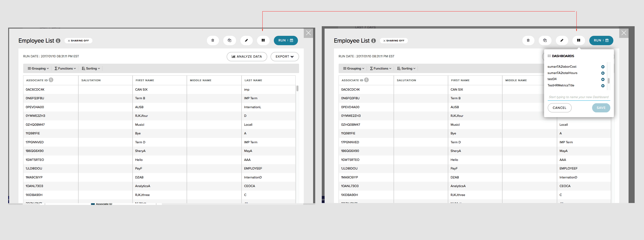Image resolution: width=644 pixels, height=240 pixels.
Task: Click trash delete icon in right window
Action: [528, 40]
